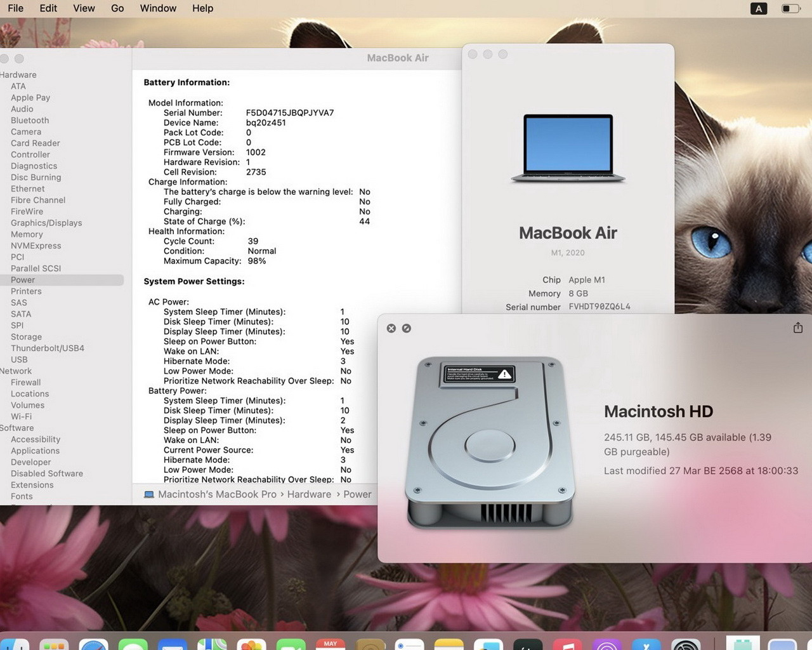Select Audio in the sidebar
Viewport: 812px width, 650px height.
point(22,109)
